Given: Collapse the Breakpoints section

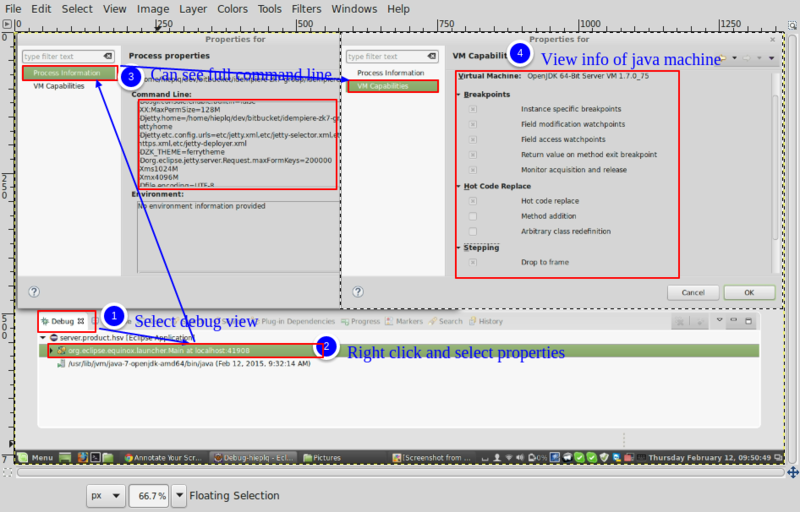Looking at the screenshot, I should point(459,94).
